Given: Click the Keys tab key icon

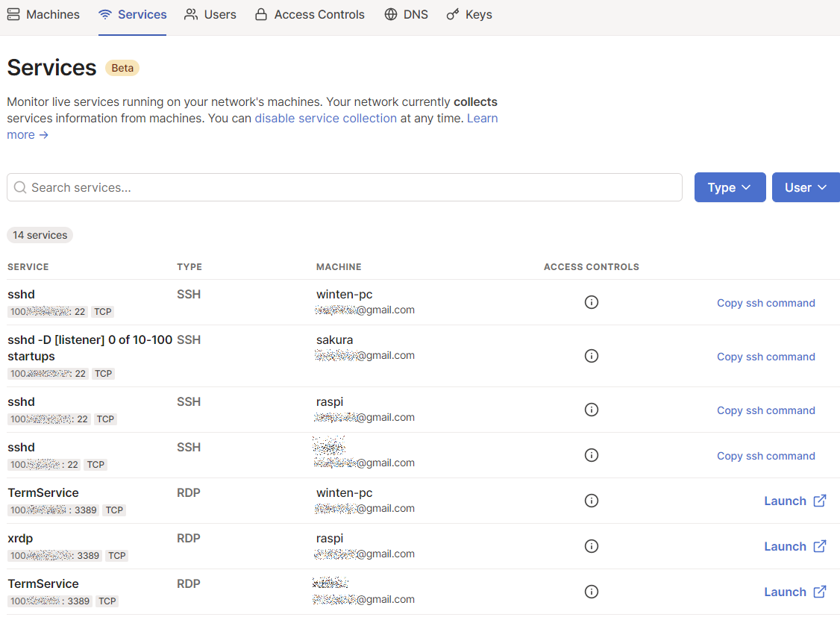Looking at the screenshot, I should (x=453, y=14).
